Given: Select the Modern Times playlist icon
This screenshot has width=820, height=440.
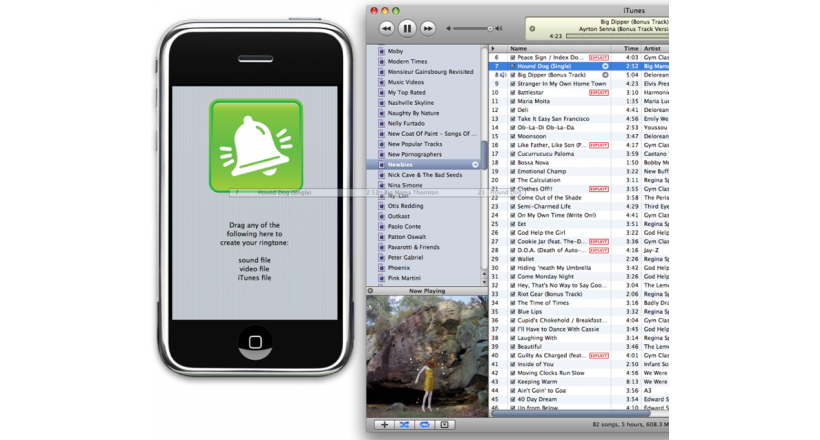Looking at the screenshot, I should tap(381, 62).
